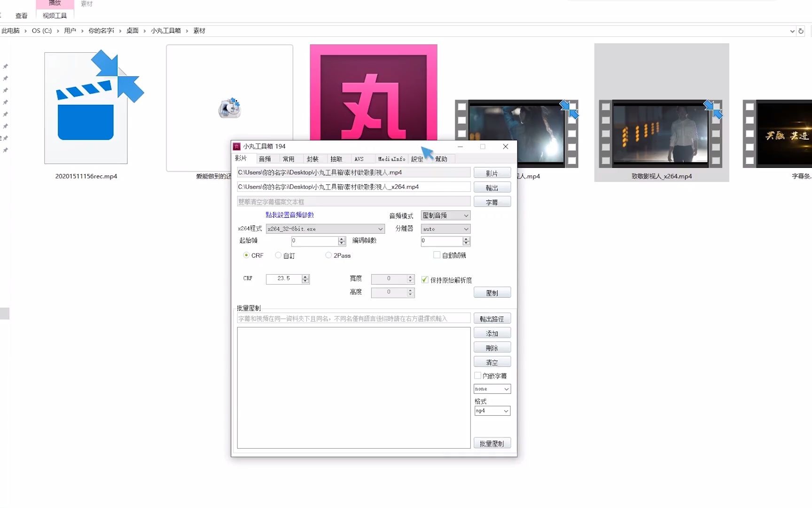The width and height of the screenshot is (812, 508).
Task: Adjust the 起始幀 spinner arrows
Action: [342, 241]
